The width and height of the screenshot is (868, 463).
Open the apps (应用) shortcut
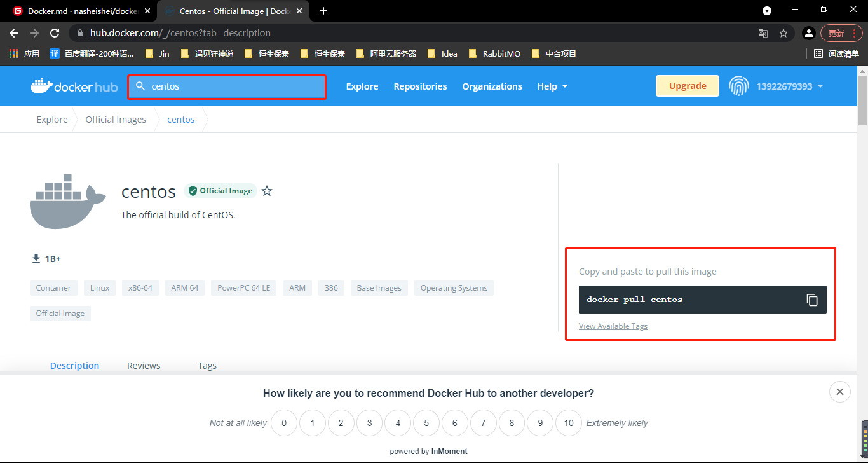click(x=24, y=54)
